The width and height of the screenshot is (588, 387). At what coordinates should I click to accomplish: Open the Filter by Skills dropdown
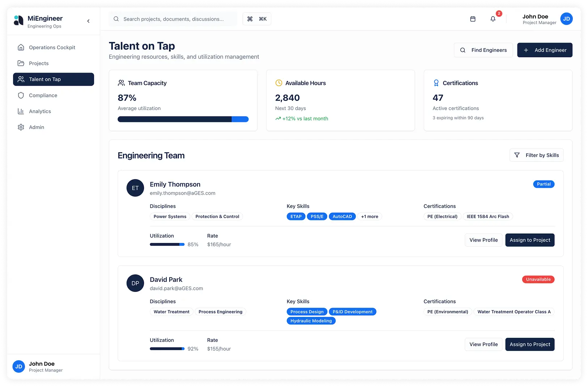[x=536, y=155]
